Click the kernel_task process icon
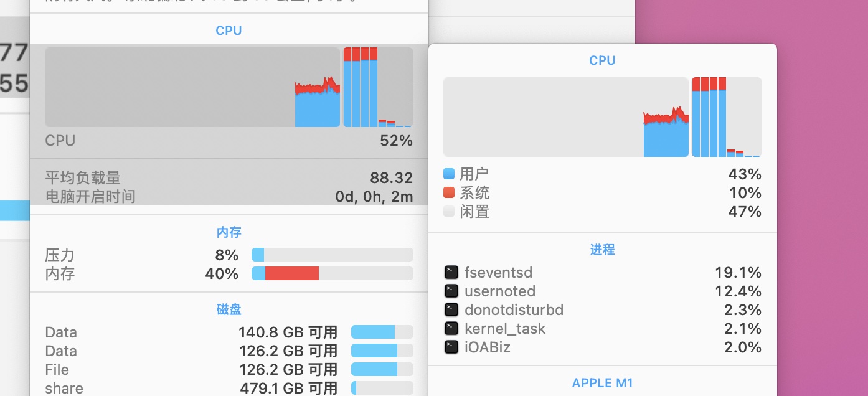The width and height of the screenshot is (868, 396). pos(451,328)
